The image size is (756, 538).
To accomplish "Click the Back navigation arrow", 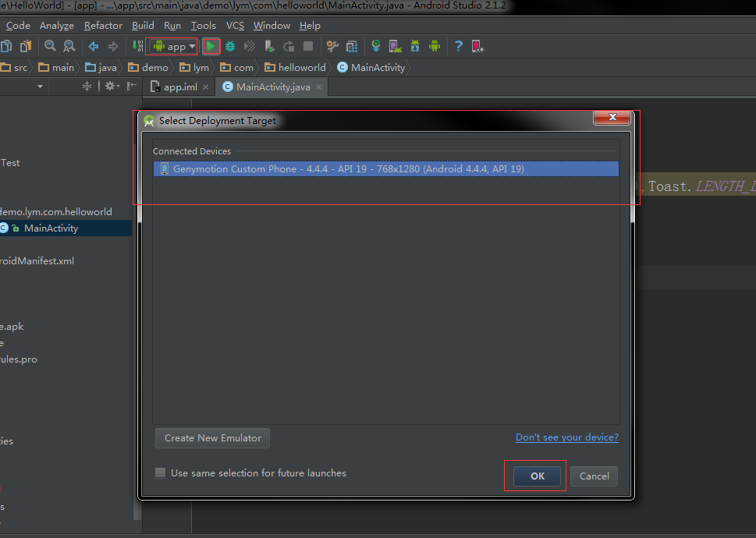I will 94,46.
